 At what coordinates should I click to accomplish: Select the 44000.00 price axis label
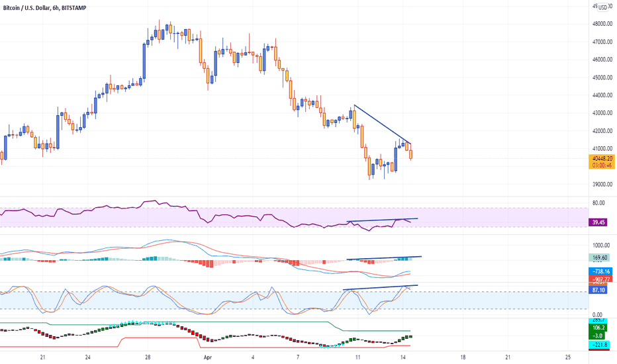602,95
